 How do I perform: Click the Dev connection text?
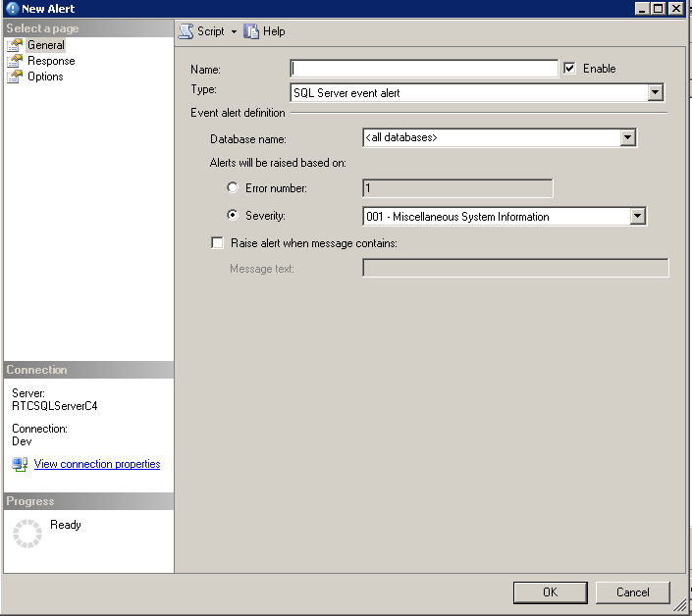(x=22, y=441)
